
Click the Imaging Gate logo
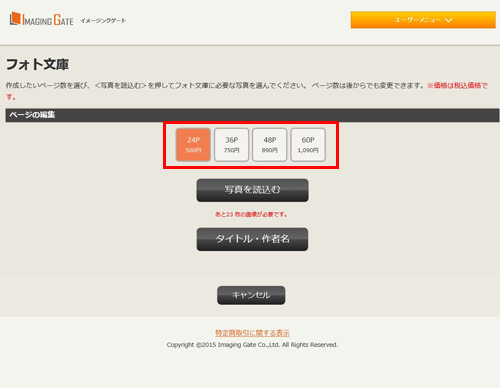point(42,19)
